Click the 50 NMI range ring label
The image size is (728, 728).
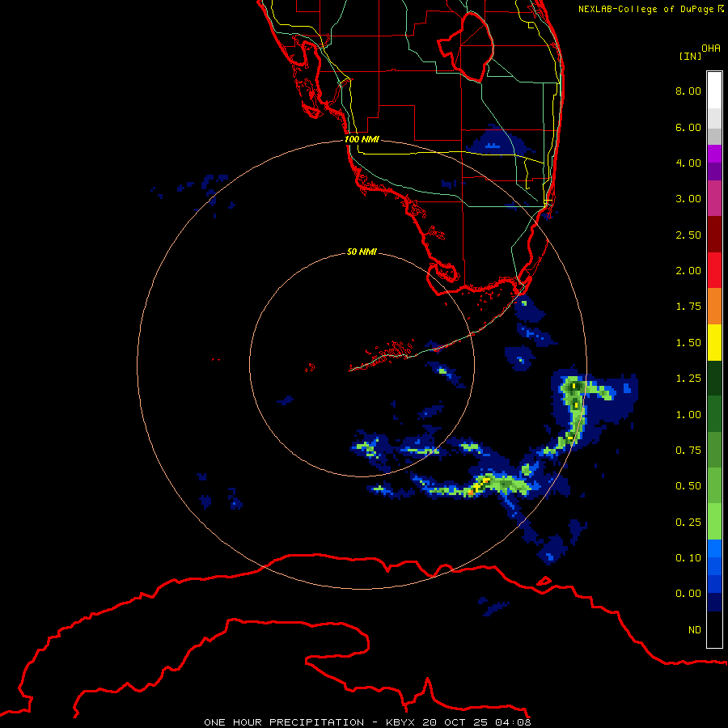pos(362,252)
